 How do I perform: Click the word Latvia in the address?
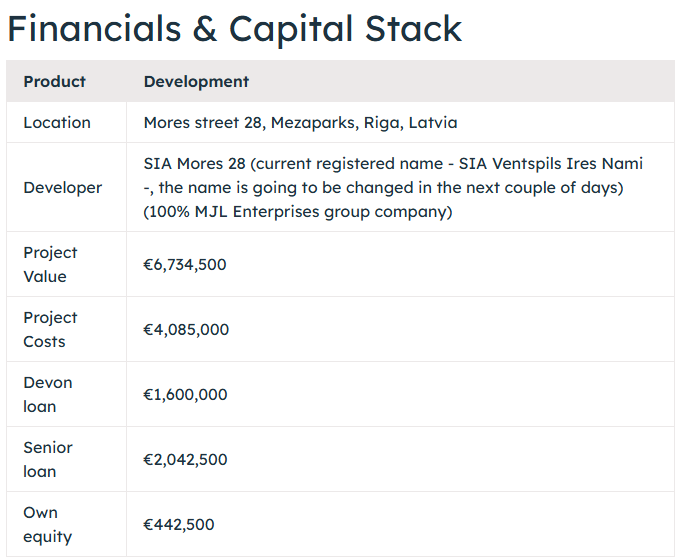pyautogui.click(x=433, y=123)
